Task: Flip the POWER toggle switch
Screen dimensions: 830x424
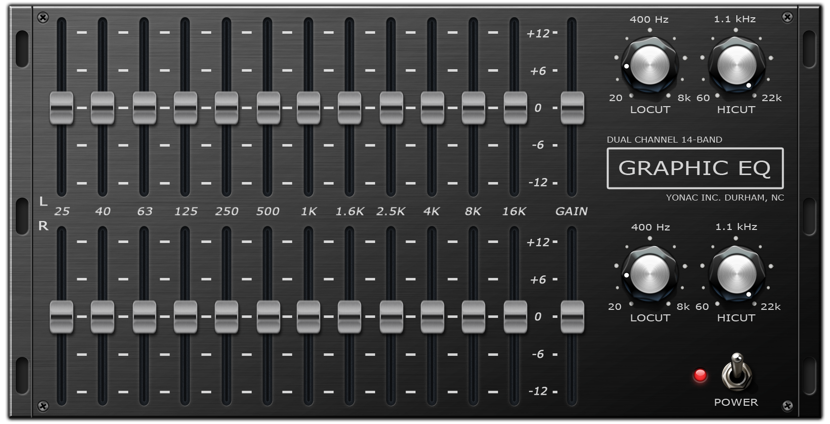Action: point(735,372)
